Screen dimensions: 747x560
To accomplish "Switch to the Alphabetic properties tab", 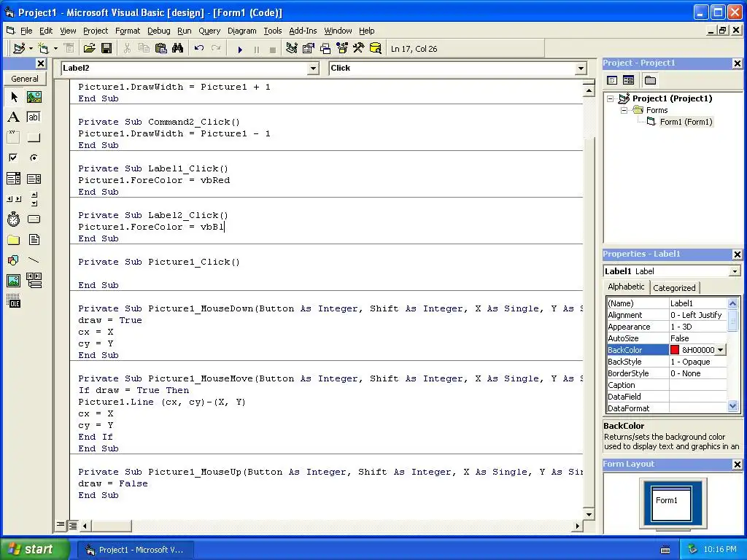I will point(626,287).
